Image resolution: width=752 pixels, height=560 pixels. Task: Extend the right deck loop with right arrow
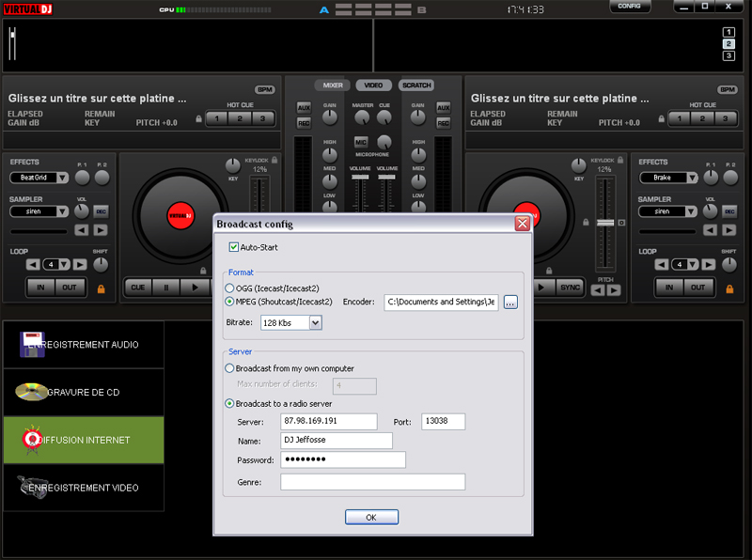[709, 264]
